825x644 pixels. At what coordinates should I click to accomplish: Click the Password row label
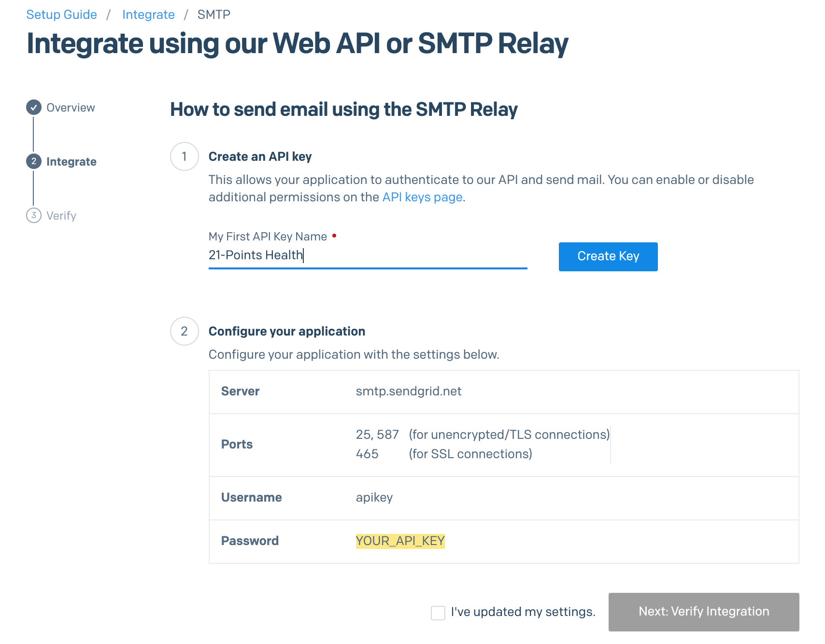[250, 541]
